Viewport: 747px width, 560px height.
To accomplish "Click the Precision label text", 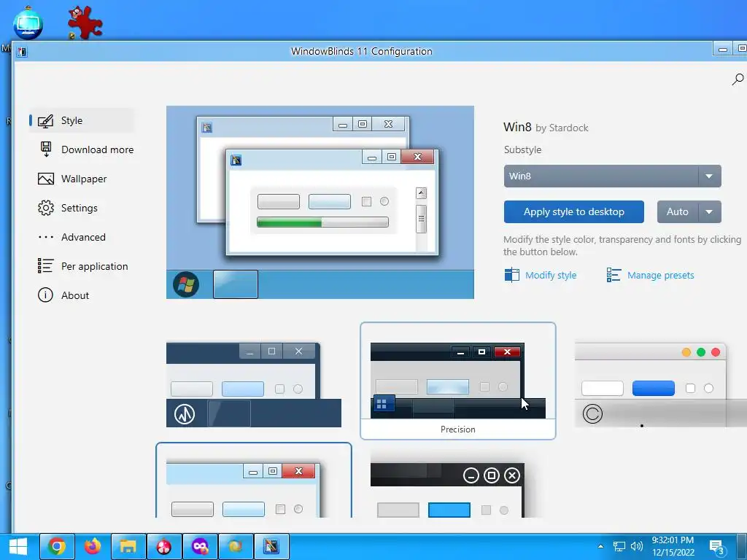I will 458,429.
